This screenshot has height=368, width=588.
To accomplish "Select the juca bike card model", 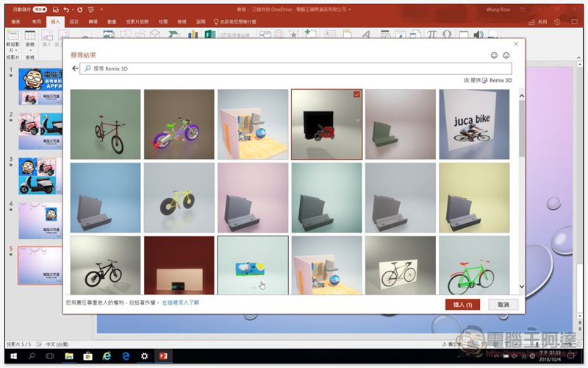I will click(x=474, y=124).
